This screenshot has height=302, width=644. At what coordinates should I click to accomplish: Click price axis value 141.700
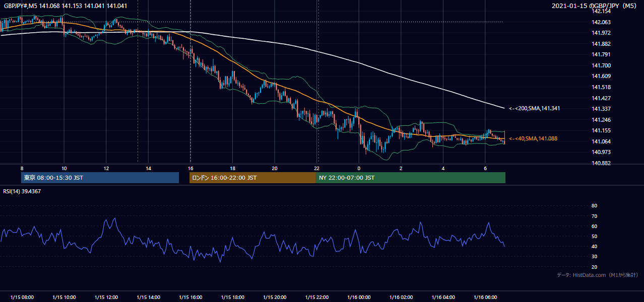[x=601, y=65]
